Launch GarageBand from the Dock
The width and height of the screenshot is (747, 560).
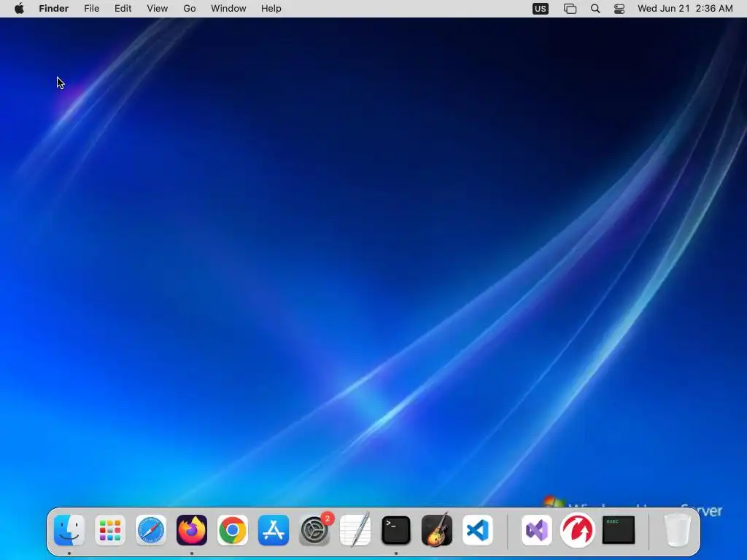pyautogui.click(x=437, y=530)
